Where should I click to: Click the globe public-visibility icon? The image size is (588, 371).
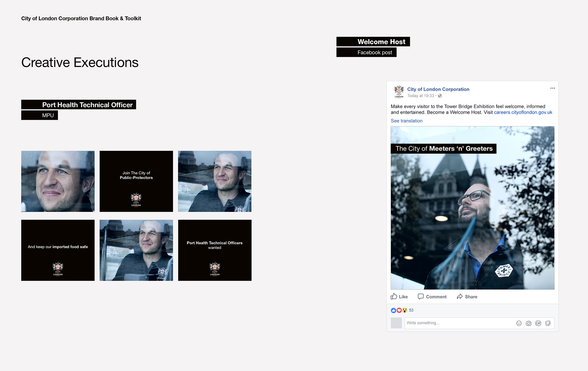pos(440,96)
